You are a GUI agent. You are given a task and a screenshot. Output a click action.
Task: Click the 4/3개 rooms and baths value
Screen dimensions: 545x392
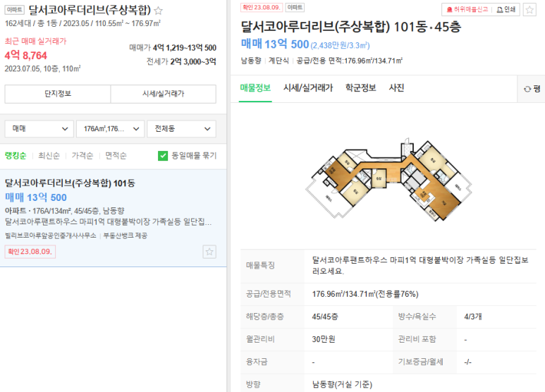[x=472, y=317]
